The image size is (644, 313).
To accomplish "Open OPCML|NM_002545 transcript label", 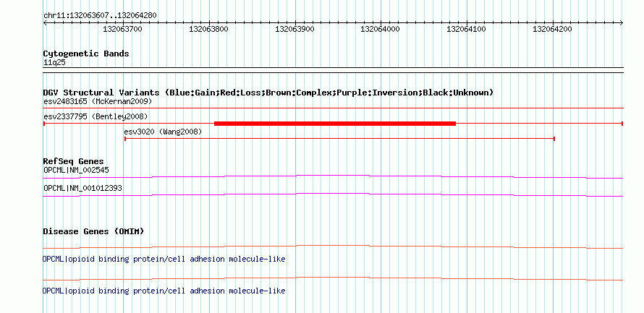I will [76, 170].
